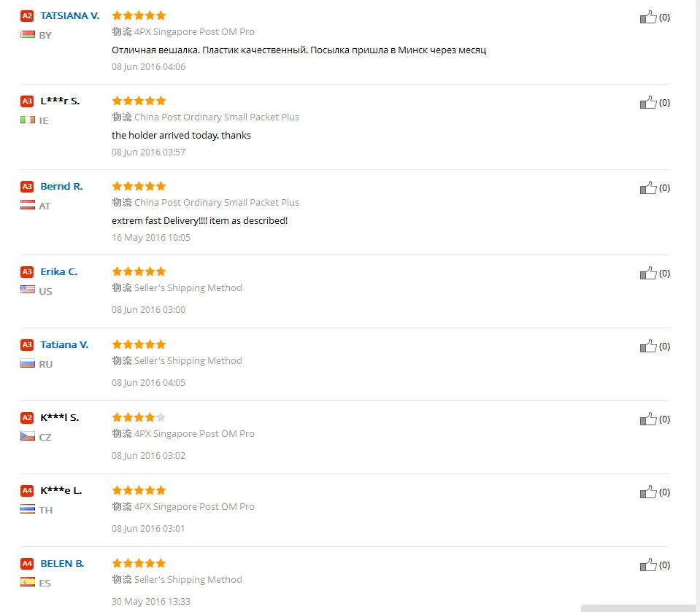700x612 pixels.
Task: Open TATSIANA V.'s profile link
Action: coord(69,15)
